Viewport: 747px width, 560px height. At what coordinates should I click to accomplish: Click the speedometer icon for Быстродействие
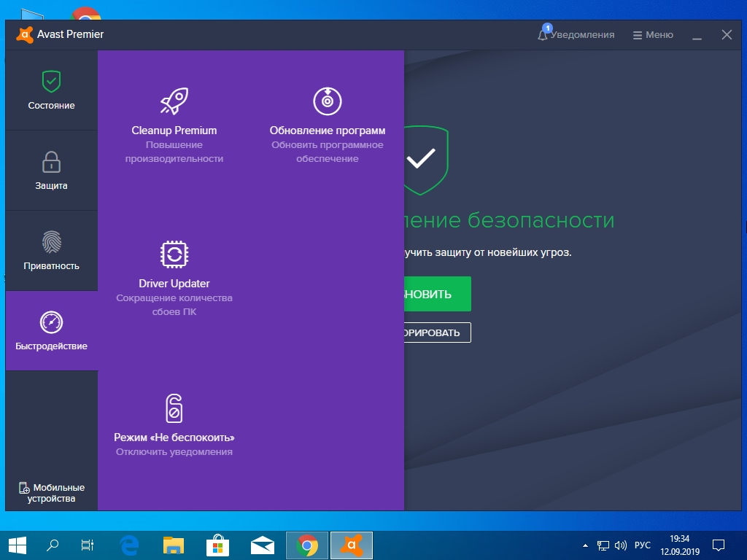(x=52, y=322)
